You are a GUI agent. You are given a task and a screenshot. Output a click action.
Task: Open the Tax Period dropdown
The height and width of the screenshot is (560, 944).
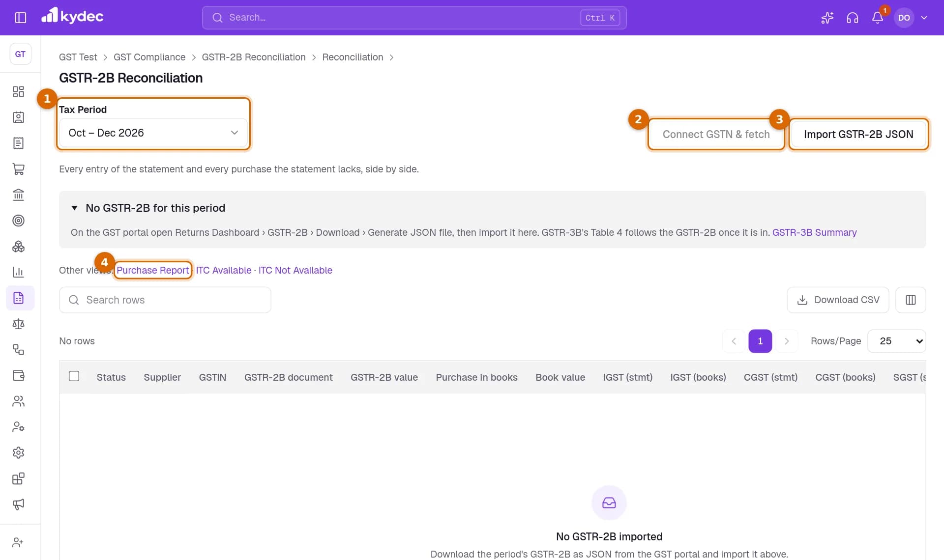coord(153,133)
